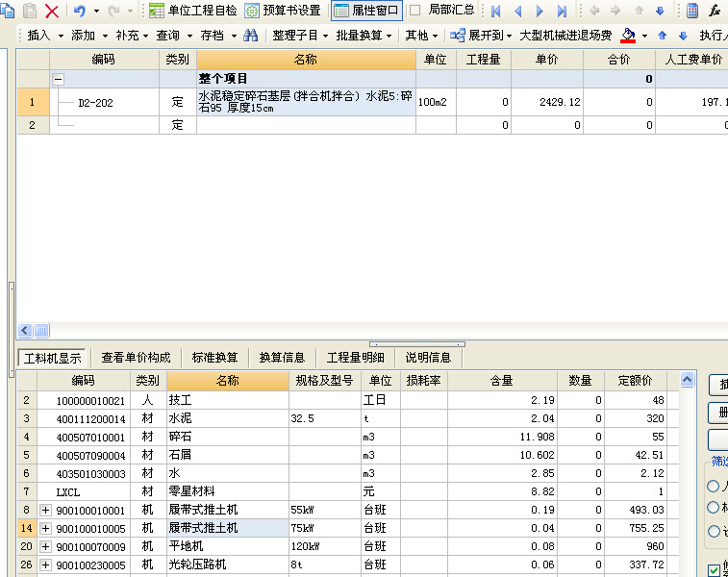Toggle the 属性窗口 properties window button
Screen dimensions: 728x577
[366, 11]
